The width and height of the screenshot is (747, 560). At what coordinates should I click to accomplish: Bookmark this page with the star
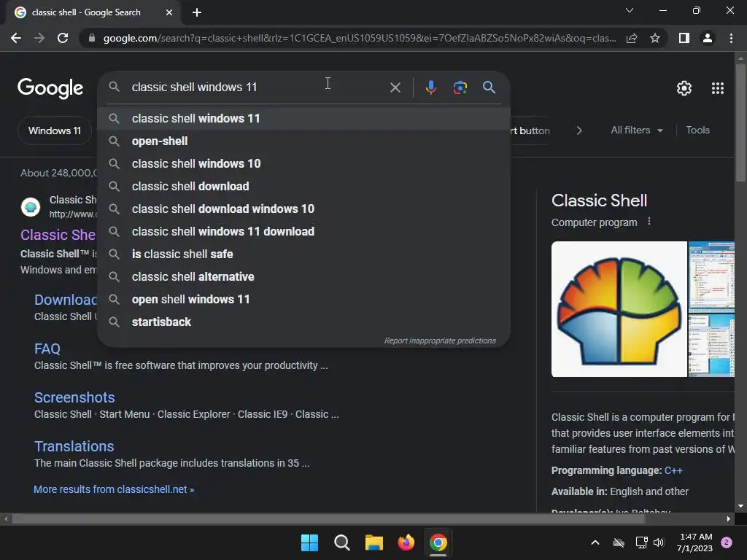click(x=655, y=38)
